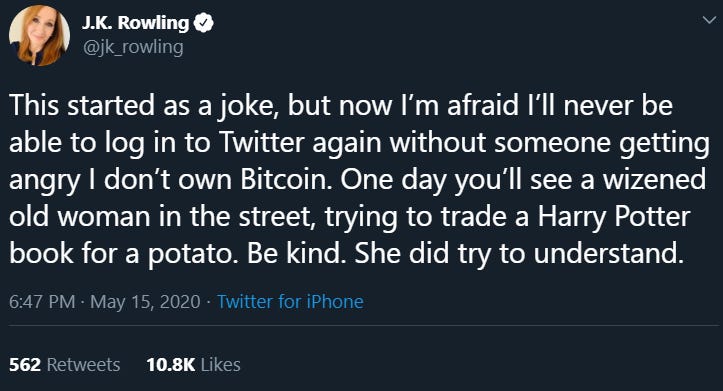Click the 10.8K figure in likes count

coord(171,365)
